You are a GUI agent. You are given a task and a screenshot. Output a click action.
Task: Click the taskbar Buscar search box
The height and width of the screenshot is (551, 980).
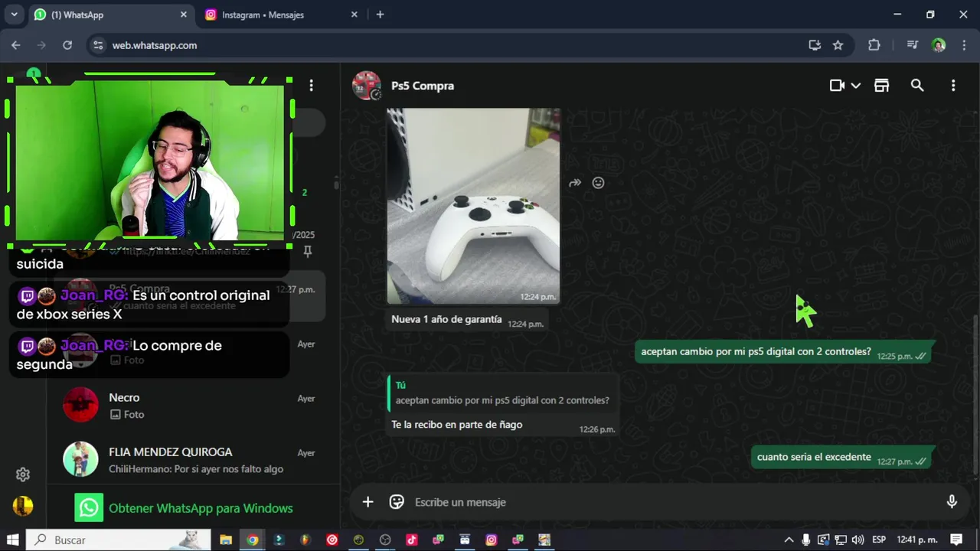point(119,540)
